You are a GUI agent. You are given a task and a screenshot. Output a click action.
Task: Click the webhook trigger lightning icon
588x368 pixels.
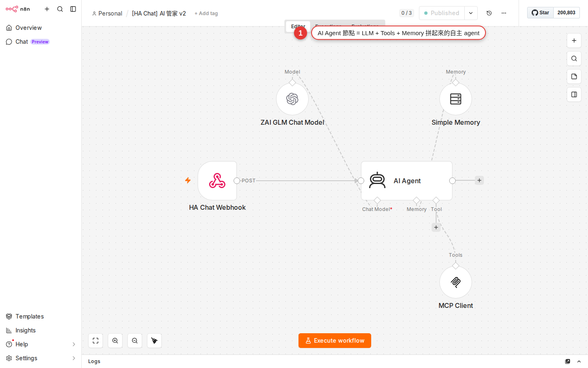coord(188,180)
